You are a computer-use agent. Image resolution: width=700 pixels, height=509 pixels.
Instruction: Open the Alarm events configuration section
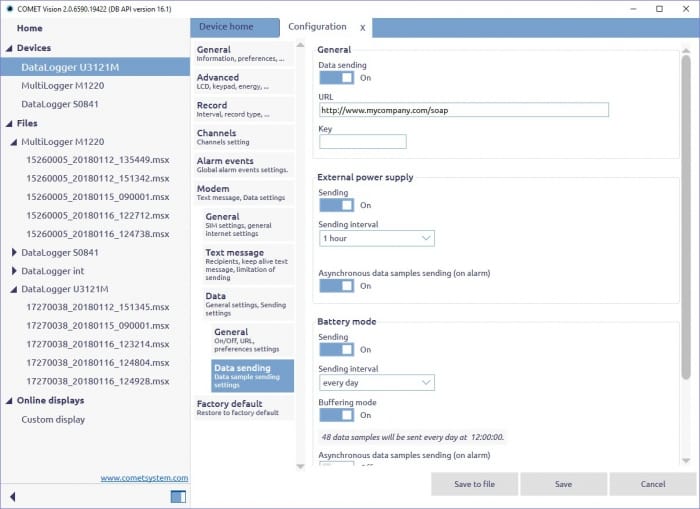pos(242,165)
